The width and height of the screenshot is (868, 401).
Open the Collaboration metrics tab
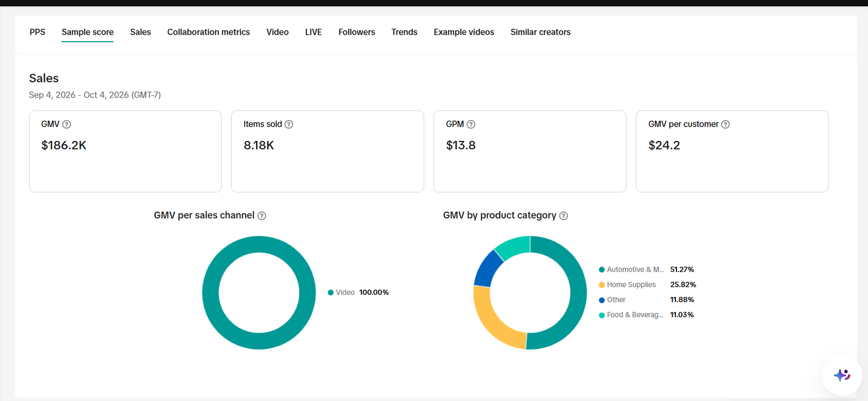[208, 32]
